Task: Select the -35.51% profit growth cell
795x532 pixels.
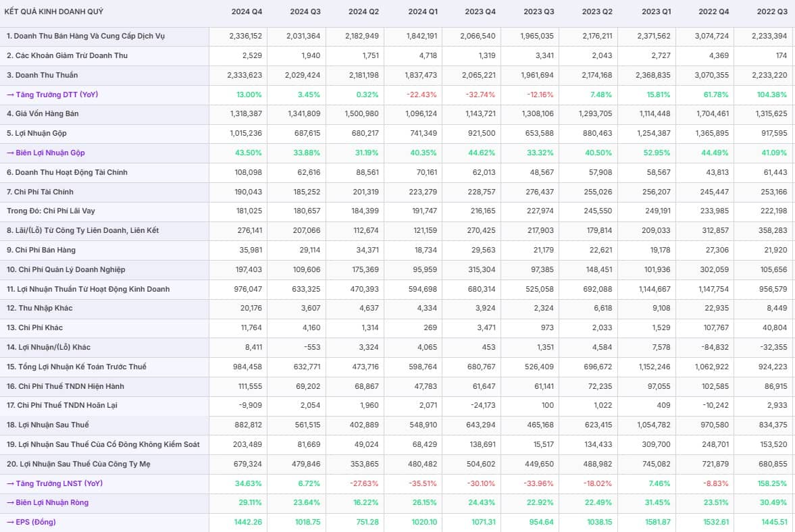Action: [x=423, y=484]
